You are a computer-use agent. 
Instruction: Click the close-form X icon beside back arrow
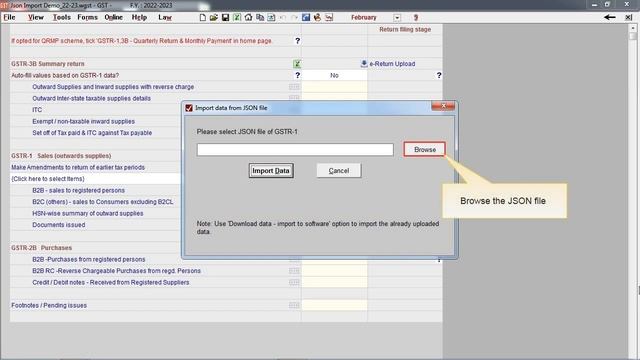click(x=629, y=17)
